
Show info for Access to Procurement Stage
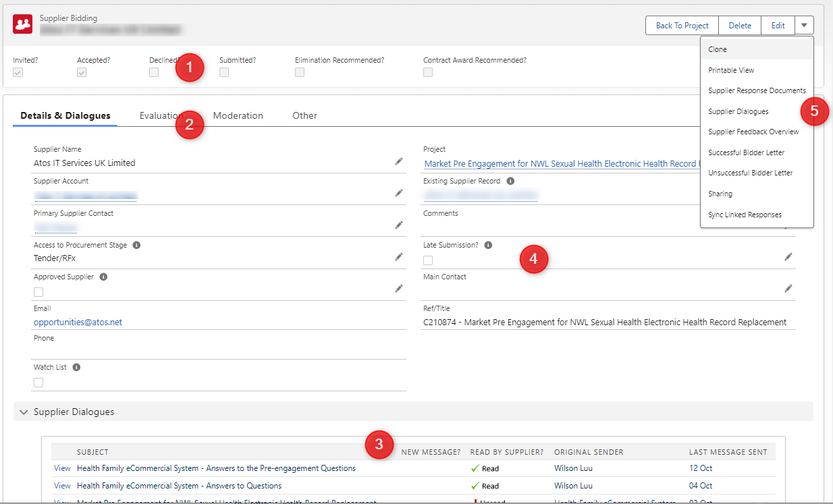136,245
